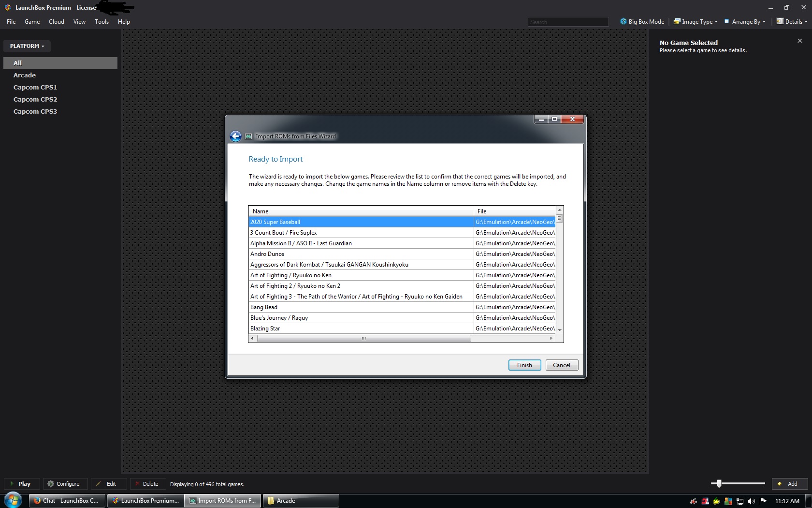Click the Name column header
The width and height of the screenshot is (812, 508).
pos(361,211)
